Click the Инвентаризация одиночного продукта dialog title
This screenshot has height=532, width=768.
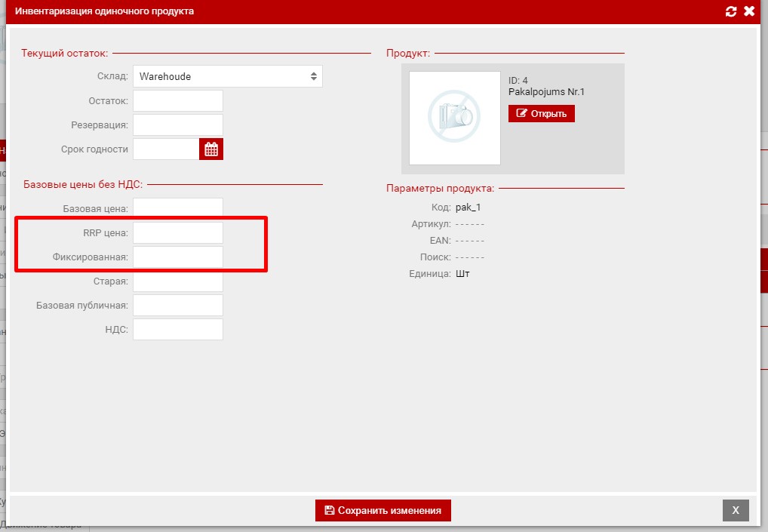[104, 11]
